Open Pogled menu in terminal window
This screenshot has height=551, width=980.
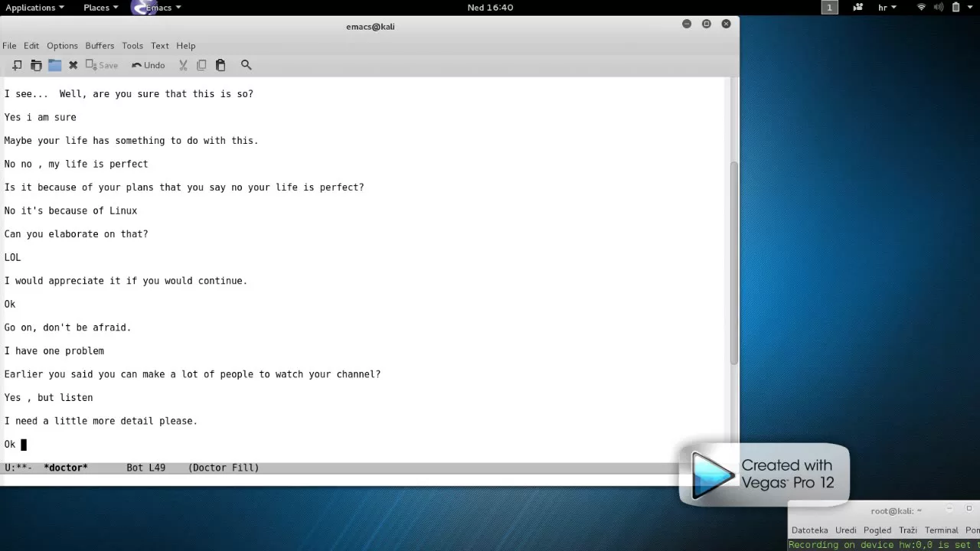click(x=877, y=530)
